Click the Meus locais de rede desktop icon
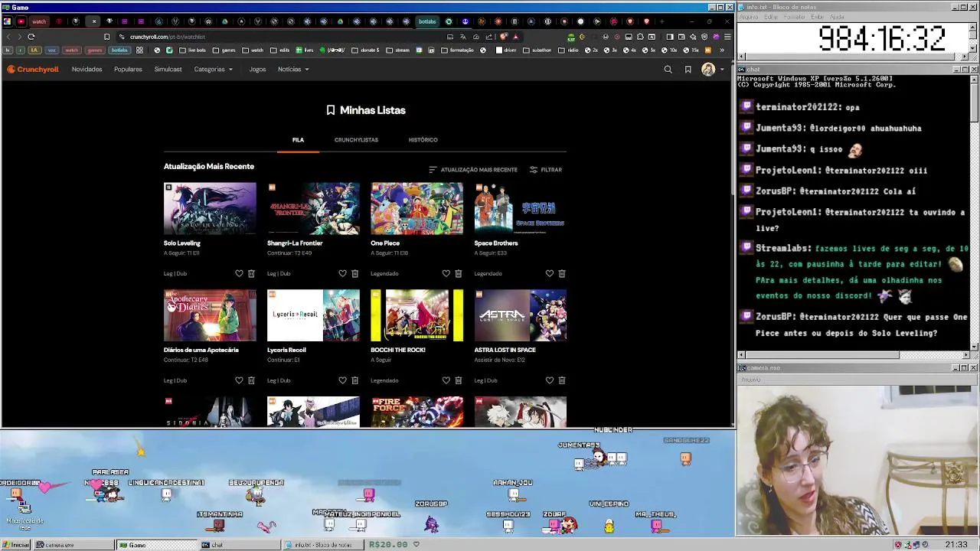The height and width of the screenshot is (551, 980). pos(25,514)
